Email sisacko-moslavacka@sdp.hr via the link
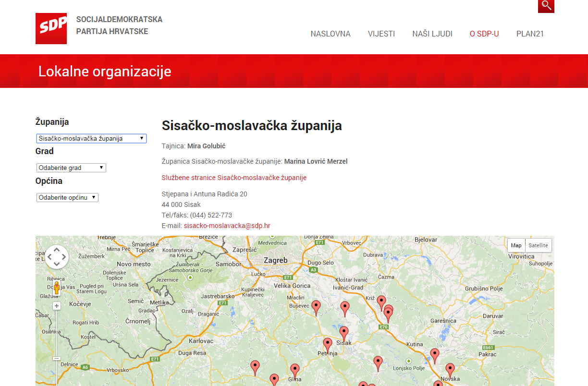 tap(228, 225)
